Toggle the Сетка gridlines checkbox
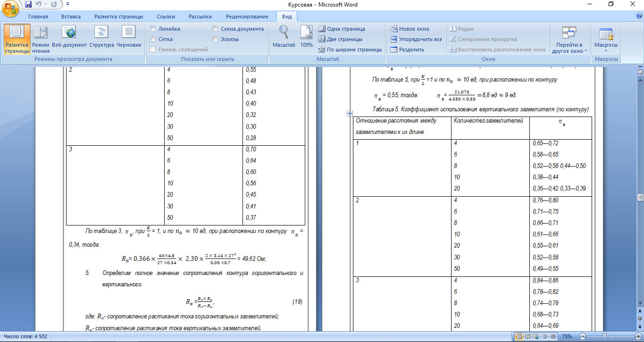 click(x=153, y=39)
